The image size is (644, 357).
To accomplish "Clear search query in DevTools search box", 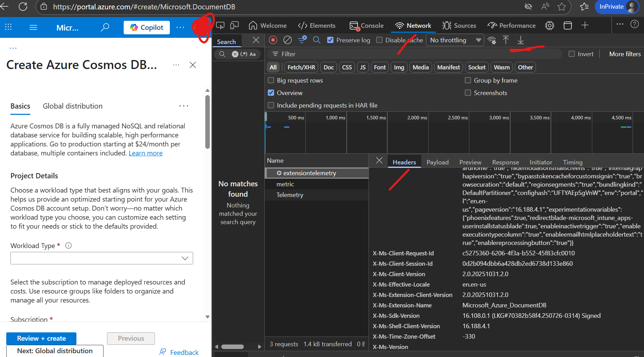I will (x=235, y=54).
